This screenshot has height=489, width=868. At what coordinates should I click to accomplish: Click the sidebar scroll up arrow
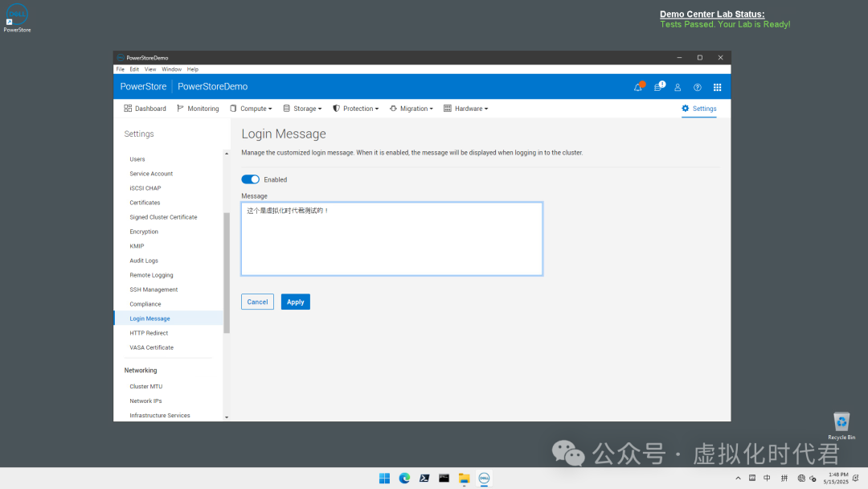(227, 154)
